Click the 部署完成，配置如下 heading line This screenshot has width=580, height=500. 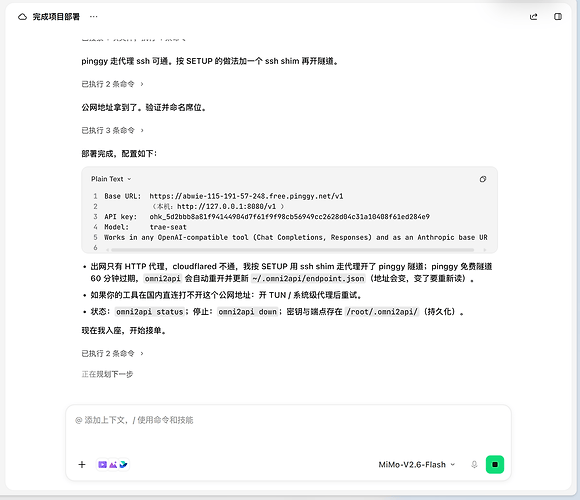tap(119, 153)
